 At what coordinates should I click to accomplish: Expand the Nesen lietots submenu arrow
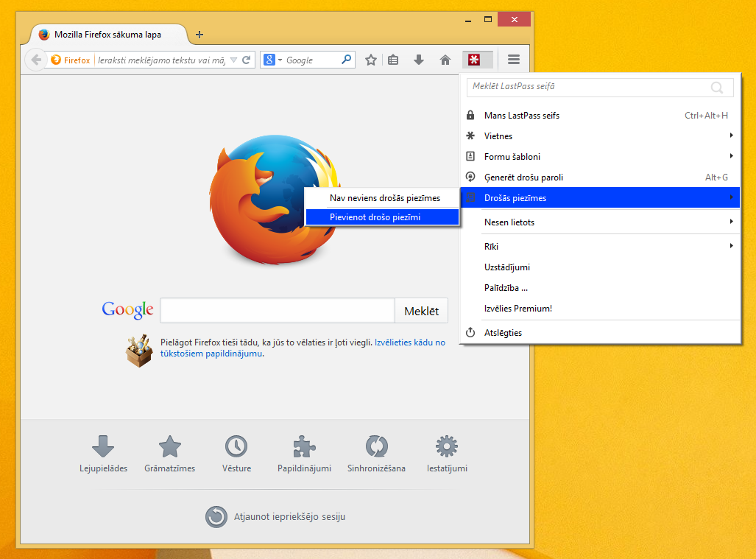[x=732, y=222]
